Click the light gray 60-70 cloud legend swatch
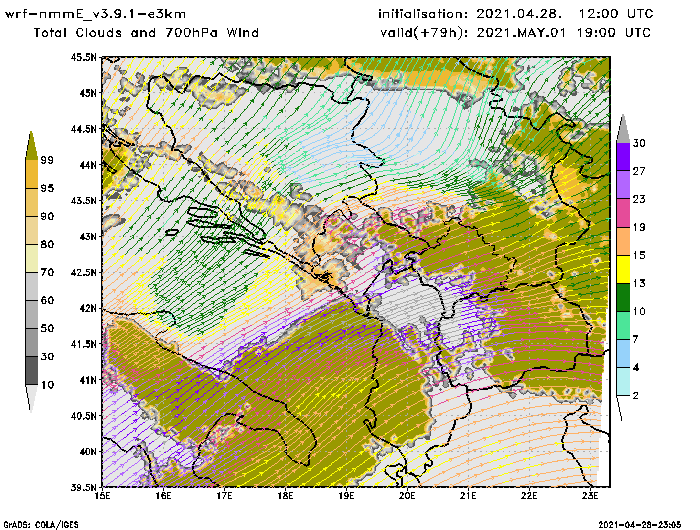 click(32, 287)
